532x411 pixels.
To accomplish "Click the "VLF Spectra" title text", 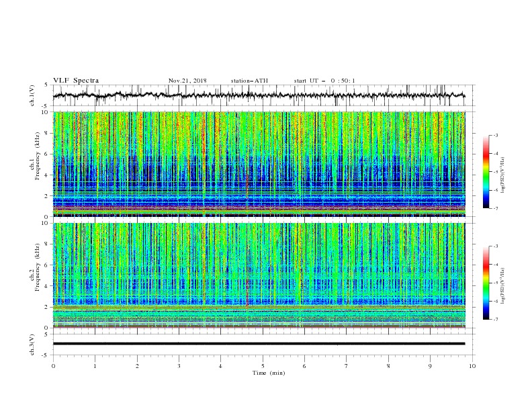I will point(76,81).
